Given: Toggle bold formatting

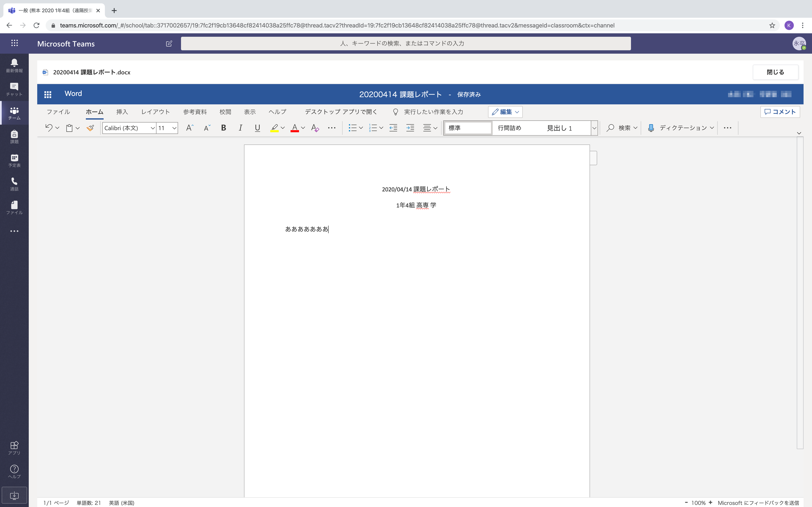Looking at the screenshot, I should pos(224,128).
